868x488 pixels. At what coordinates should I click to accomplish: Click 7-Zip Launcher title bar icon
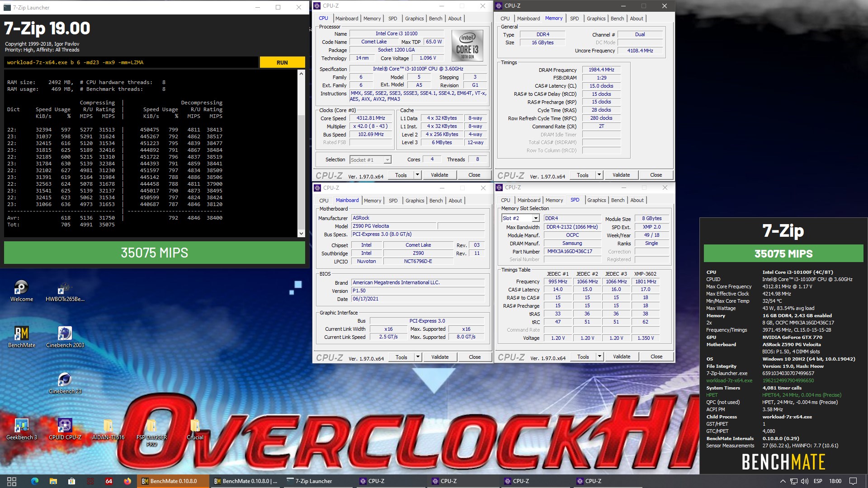[x=7, y=7]
